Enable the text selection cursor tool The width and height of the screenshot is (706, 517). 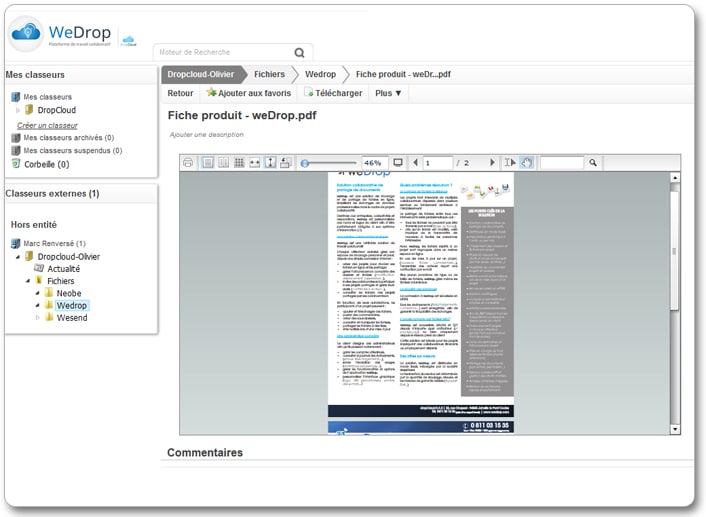[510, 163]
